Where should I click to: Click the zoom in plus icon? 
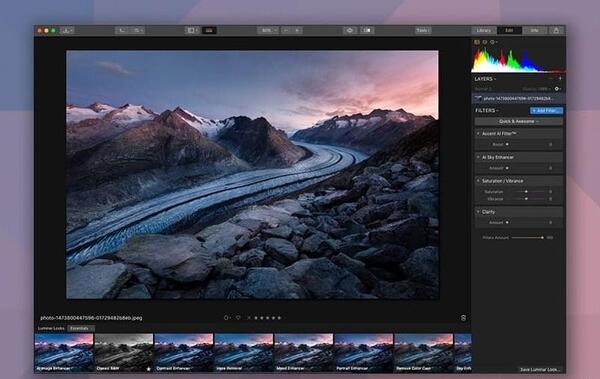[297, 30]
